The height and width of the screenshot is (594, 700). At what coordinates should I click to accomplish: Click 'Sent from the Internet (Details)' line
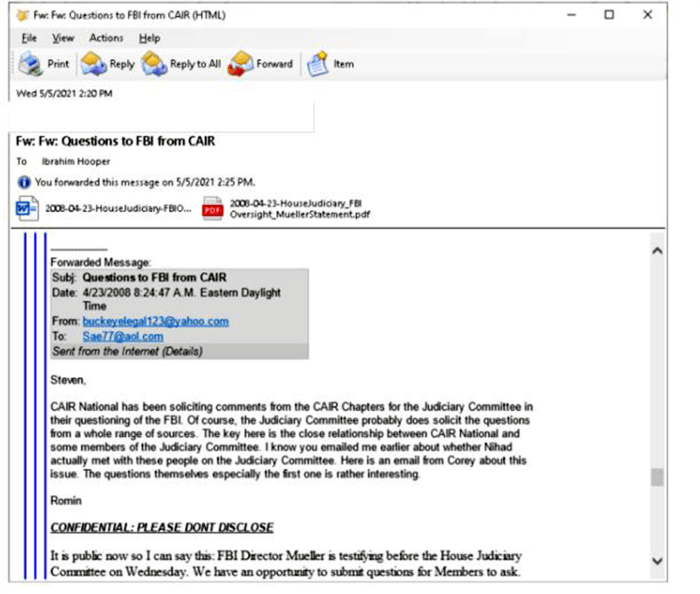pos(128,352)
